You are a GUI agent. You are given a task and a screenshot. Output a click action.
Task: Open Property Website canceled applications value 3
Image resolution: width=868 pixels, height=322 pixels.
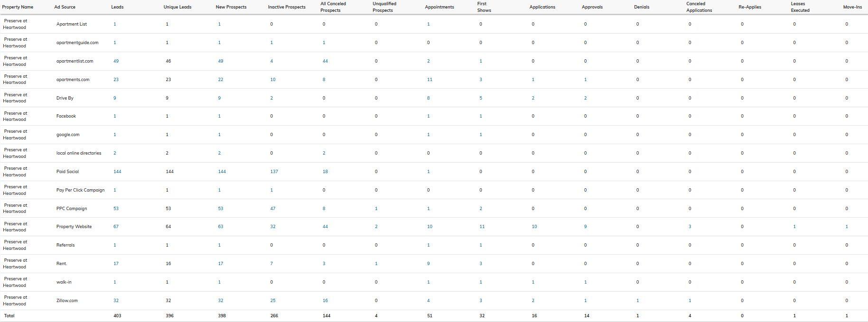690,227
